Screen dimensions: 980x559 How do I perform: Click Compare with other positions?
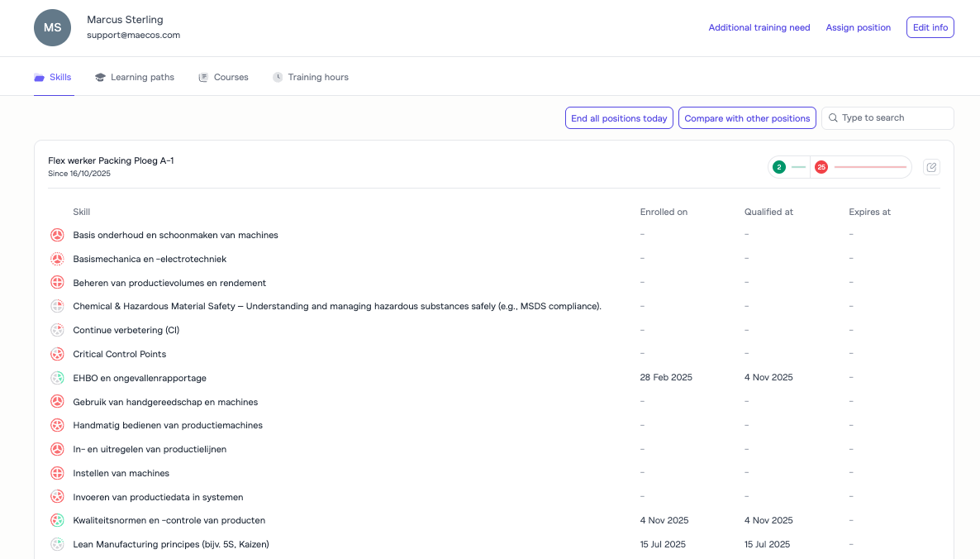pos(747,118)
